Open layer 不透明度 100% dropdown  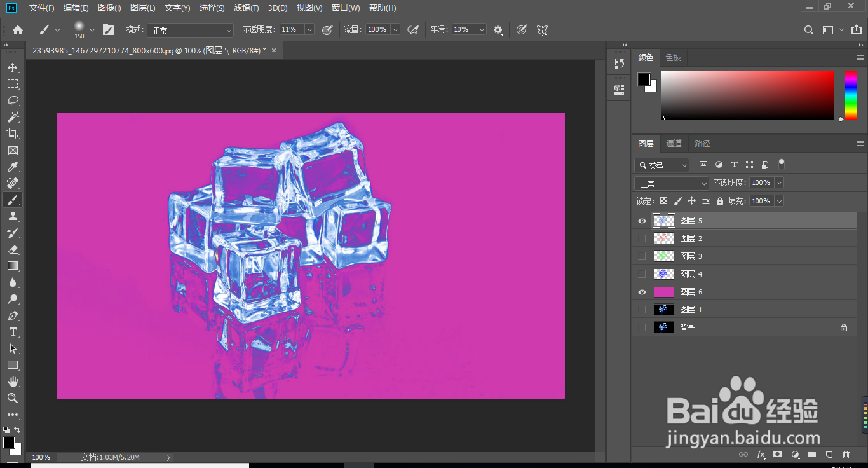click(x=779, y=182)
